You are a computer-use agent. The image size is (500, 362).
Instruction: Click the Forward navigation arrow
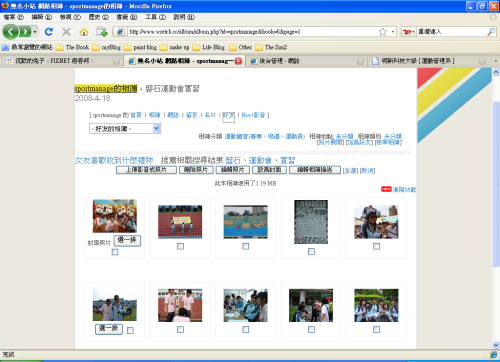pos(25,32)
